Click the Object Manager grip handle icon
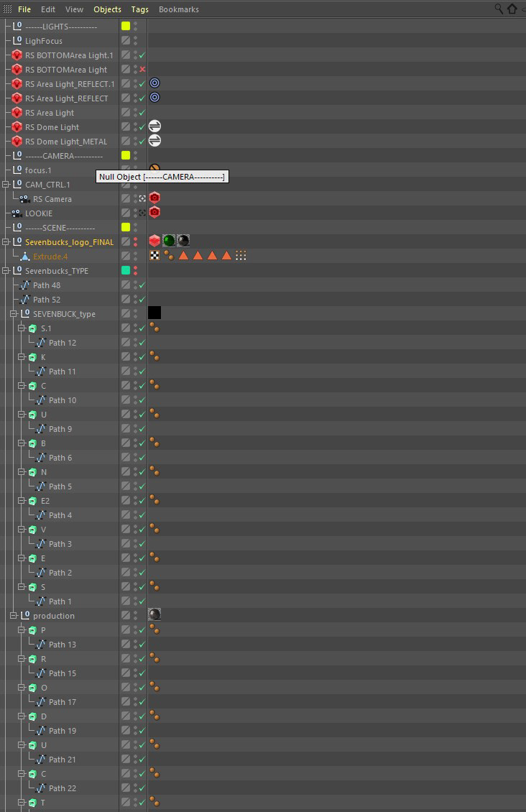This screenshot has height=812, width=526. click(x=7, y=9)
